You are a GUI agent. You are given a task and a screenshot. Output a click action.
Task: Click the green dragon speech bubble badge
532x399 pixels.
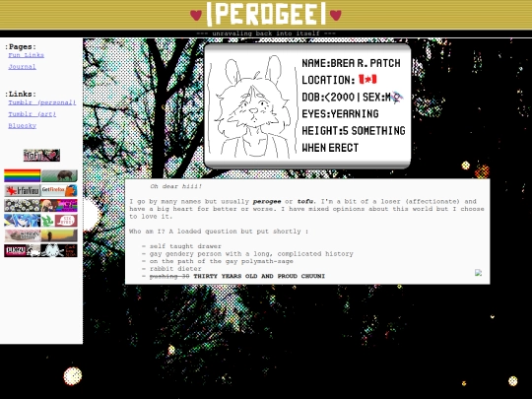[x=59, y=221]
